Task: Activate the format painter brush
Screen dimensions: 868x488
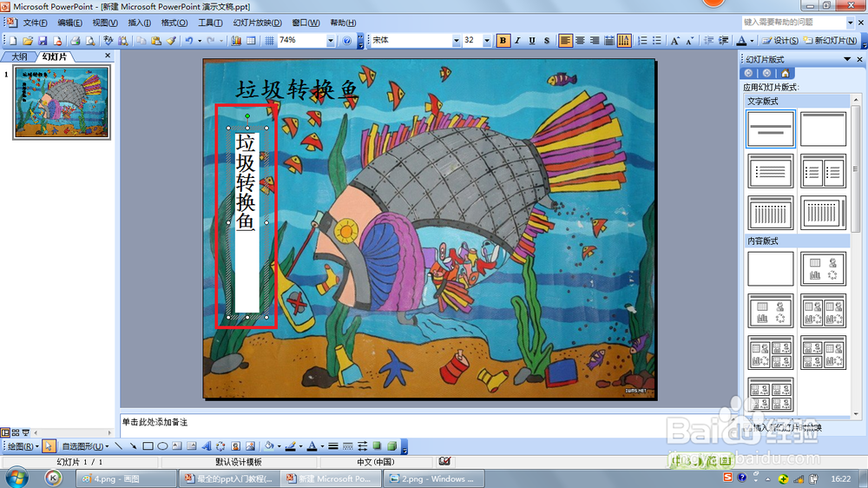Action: click(x=171, y=41)
